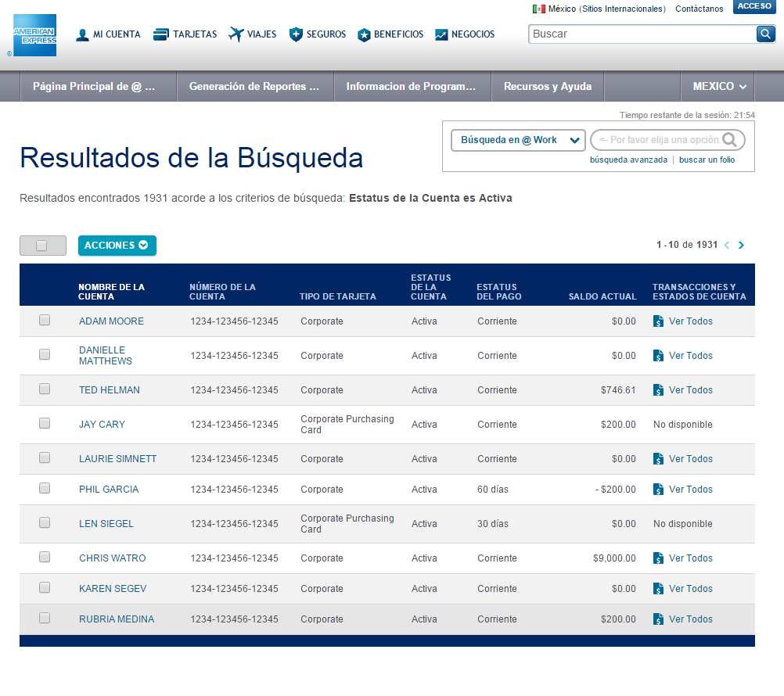Click statement document icon for Adam Moore
Viewport: 784px width, 696px height.
[x=658, y=321]
